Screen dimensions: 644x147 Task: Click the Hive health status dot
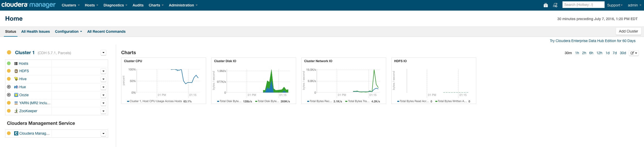click(9, 79)
